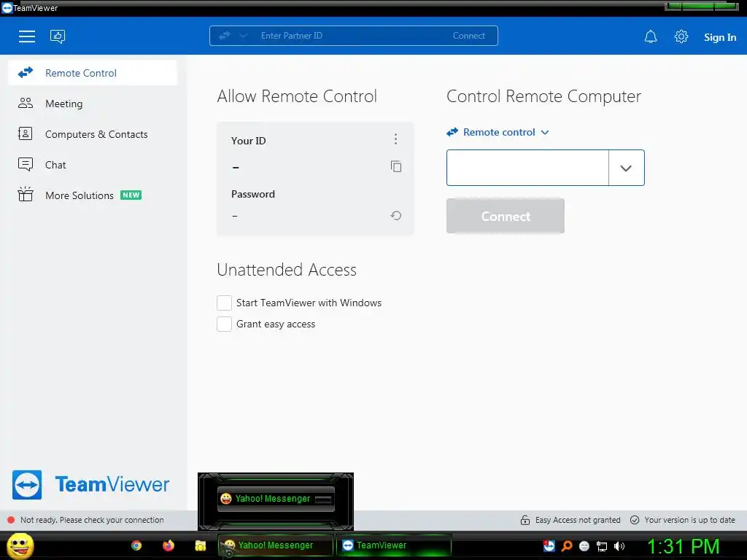Launch Chrome from the taskbar
Viewport: 747px width, 560px height.
point(136,545)
